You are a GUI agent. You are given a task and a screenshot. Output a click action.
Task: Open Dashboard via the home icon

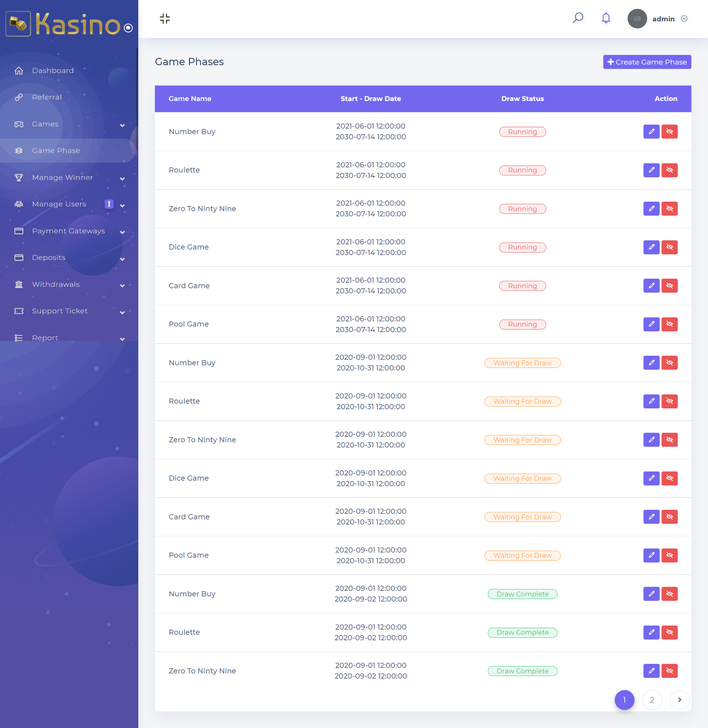[x=19, y=70]
